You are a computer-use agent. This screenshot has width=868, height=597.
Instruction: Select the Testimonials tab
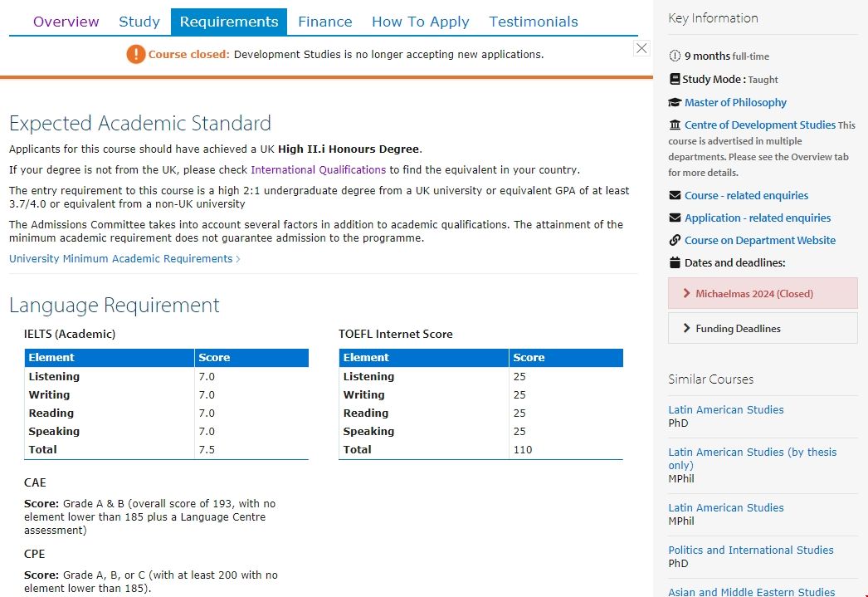point(533,22)
